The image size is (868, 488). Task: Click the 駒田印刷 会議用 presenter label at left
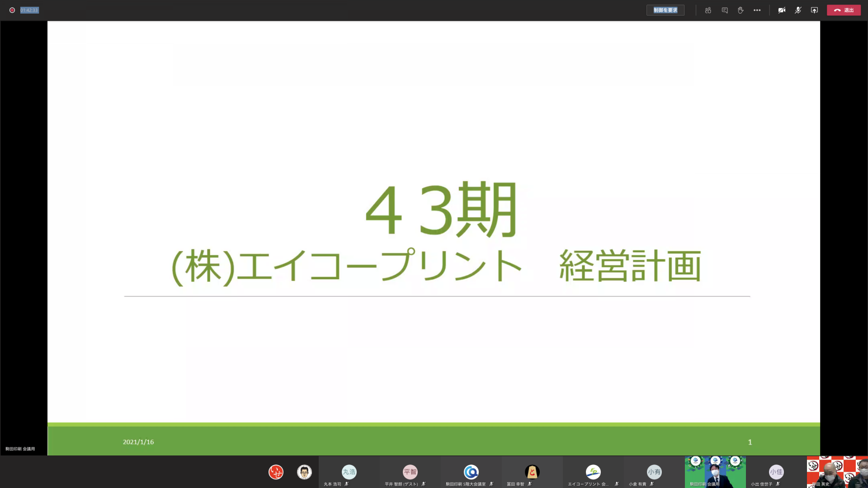[20, 449]
